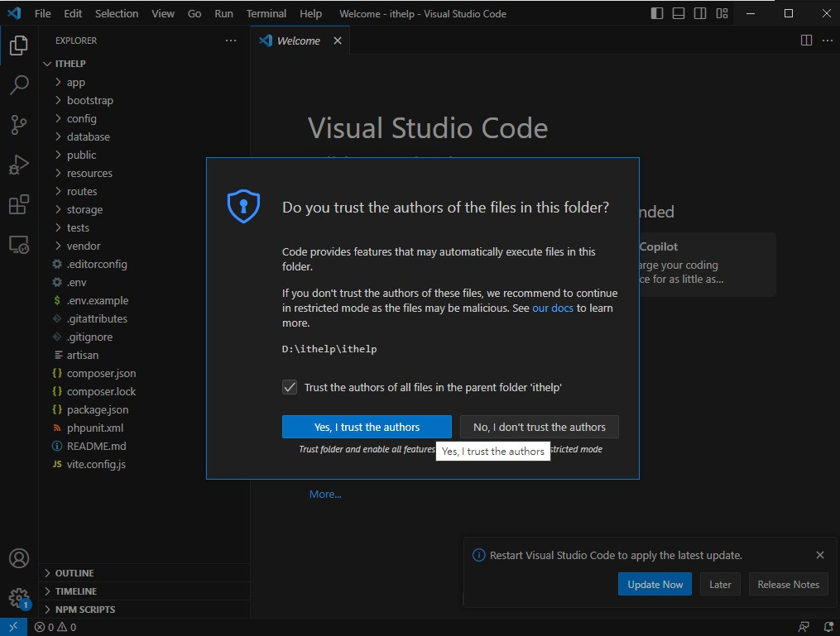Screen dimensions: 840x636
Task: Open the Run and Debug view icon
Action: (x=19, y=165)
